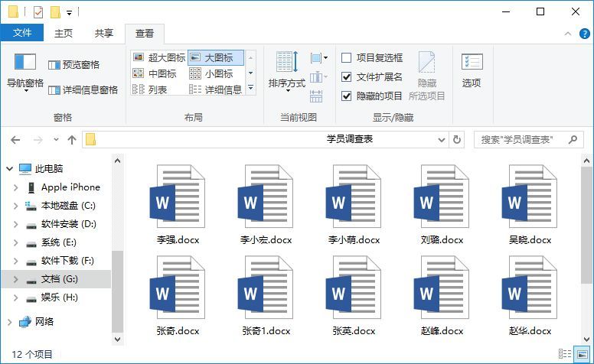Enable Item check boxes (项目复选框)

click(x=346, y=58)
